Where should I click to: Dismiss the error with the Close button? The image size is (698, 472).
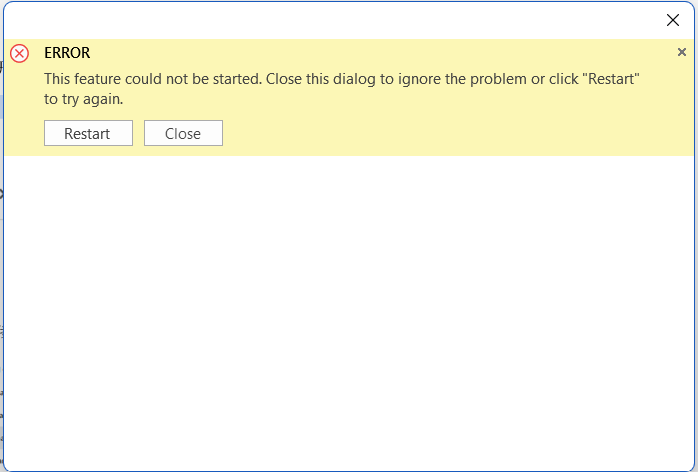pos(183,133)
